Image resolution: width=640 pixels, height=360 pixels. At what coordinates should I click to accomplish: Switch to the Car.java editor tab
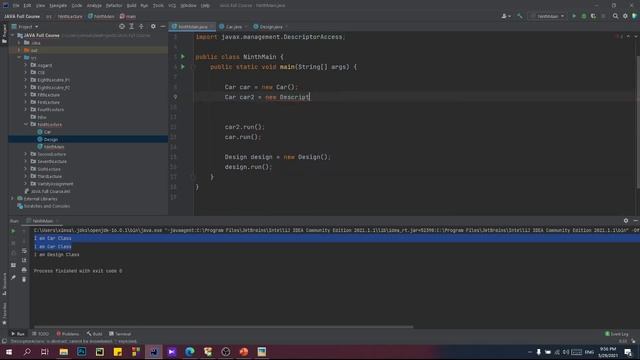click(x=233, y=27)
